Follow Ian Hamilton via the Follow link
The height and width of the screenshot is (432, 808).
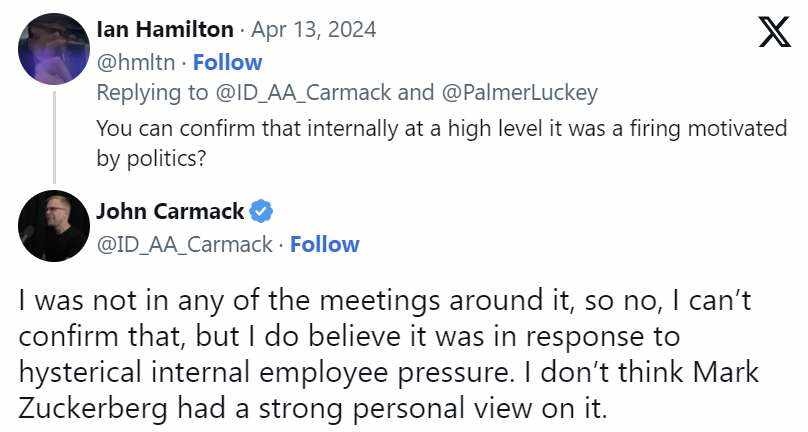pyautogui.click(x=227, y=62)
